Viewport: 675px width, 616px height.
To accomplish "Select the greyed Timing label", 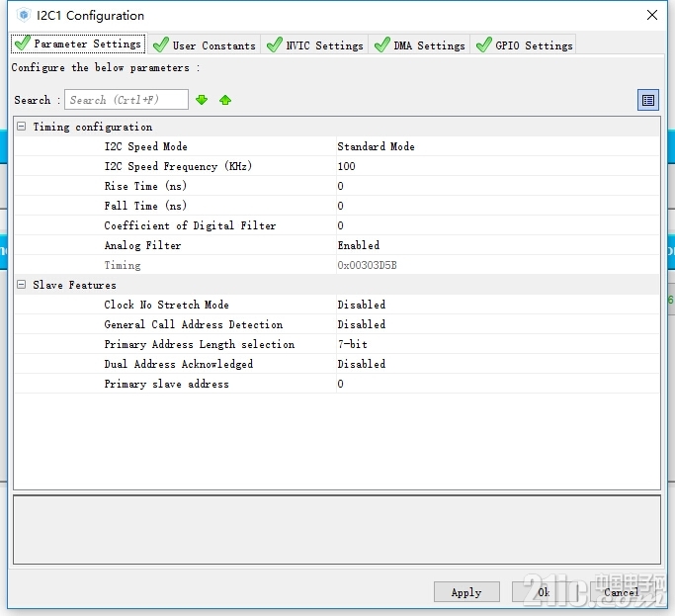I will click(123, 265).
